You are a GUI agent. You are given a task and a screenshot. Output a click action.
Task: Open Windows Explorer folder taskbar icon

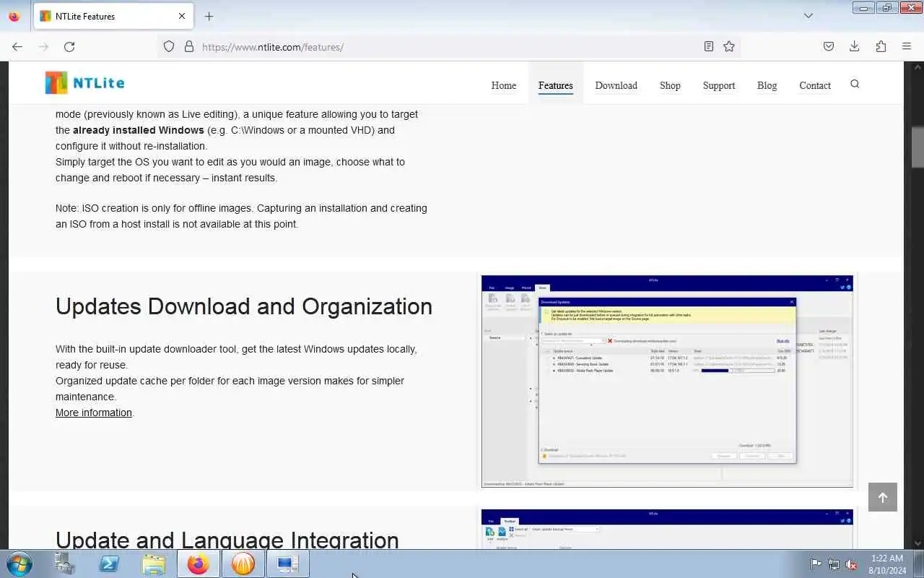click(154, 564)
